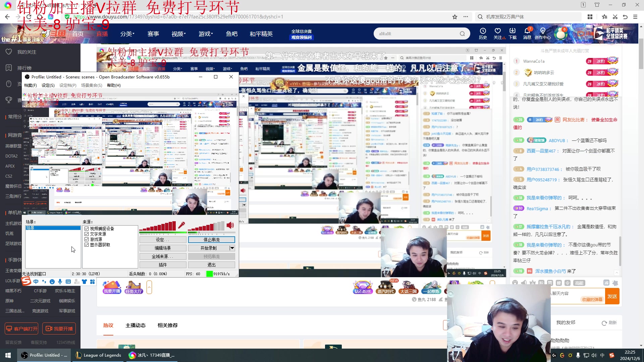Viewport: 644px width, 362px height.
Task: Select the 高能 badge icon above chat input
Action: pyautogui.click(x=579, y=283)
